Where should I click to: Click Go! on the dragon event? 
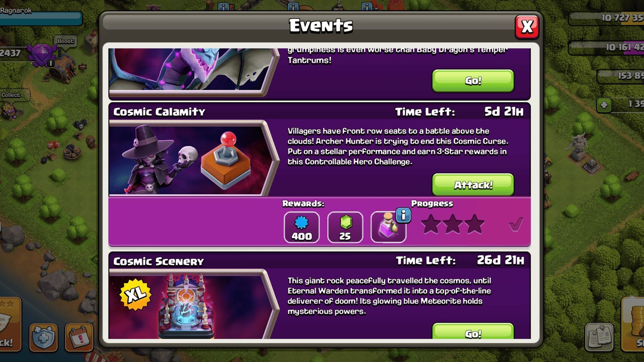(473, 80)
